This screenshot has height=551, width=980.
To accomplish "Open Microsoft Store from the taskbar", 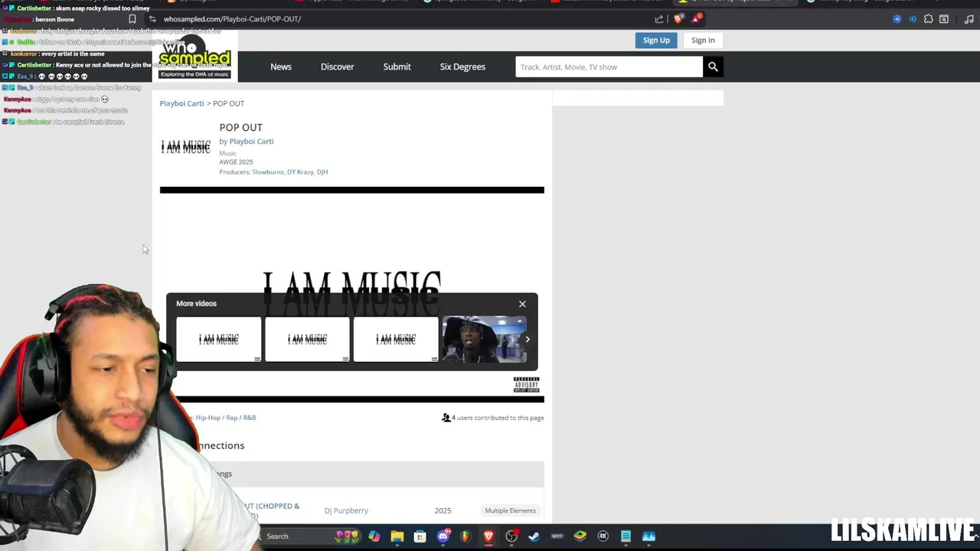I will (x=420, y=536).
